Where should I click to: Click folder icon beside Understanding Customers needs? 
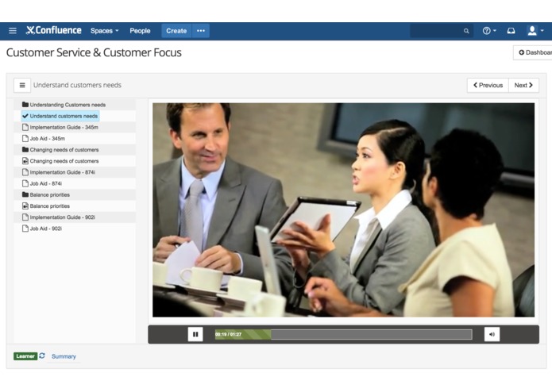pyautogui.click(x=25, y=105)
